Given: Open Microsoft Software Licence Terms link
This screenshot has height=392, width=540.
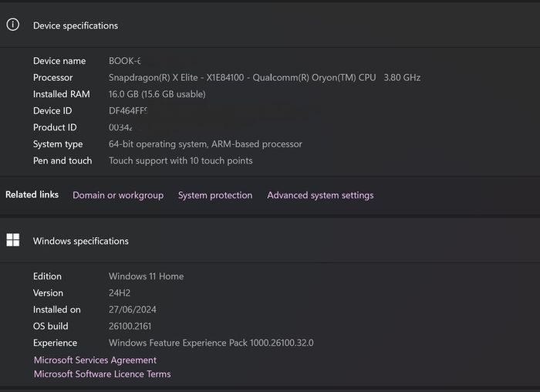Looking at the screenshot, I should (x=103, y=374).
